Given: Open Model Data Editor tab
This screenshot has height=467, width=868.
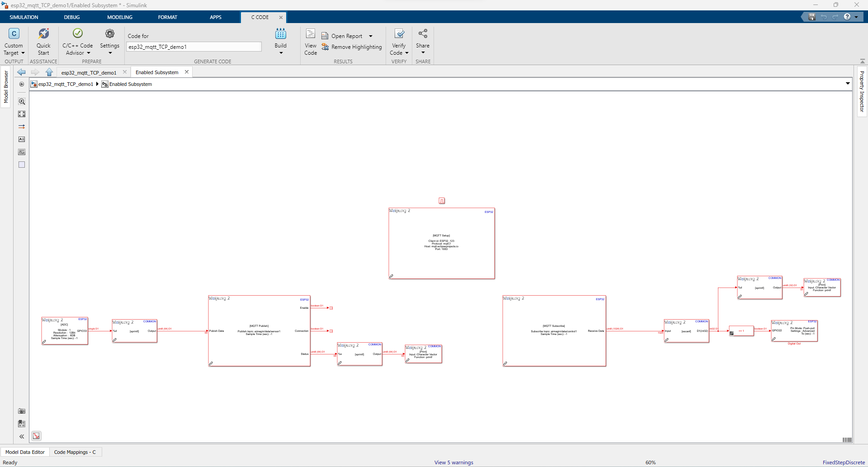Looking at the screenshot, I should pyautogui.click(x=25, y=452).
